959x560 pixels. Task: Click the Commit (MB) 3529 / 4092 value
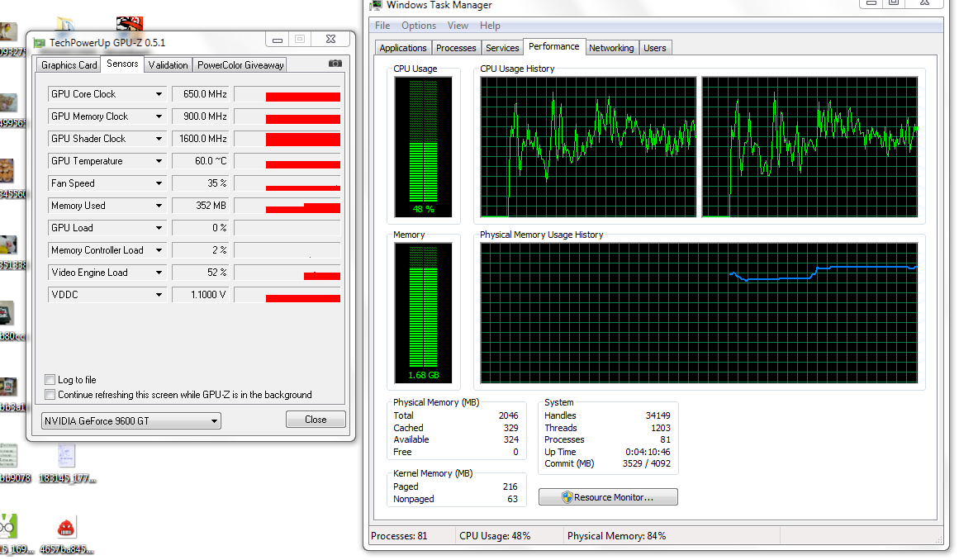(647, 463)
